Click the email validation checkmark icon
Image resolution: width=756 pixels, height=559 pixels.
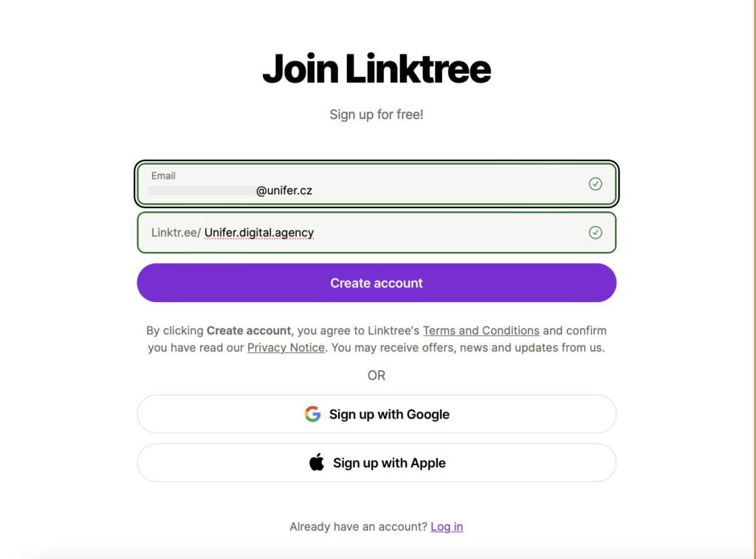pos(595,184)
